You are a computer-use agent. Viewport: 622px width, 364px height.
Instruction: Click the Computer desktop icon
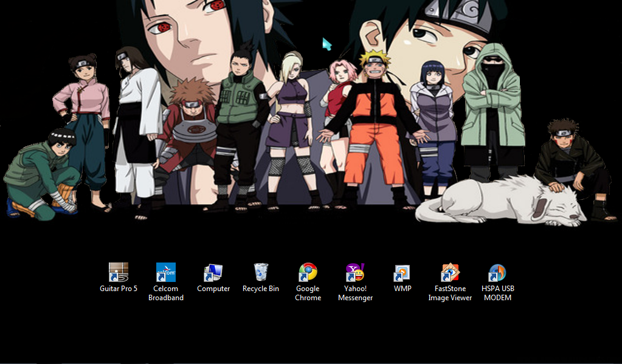pyautogui.click(x=213, y=272)
